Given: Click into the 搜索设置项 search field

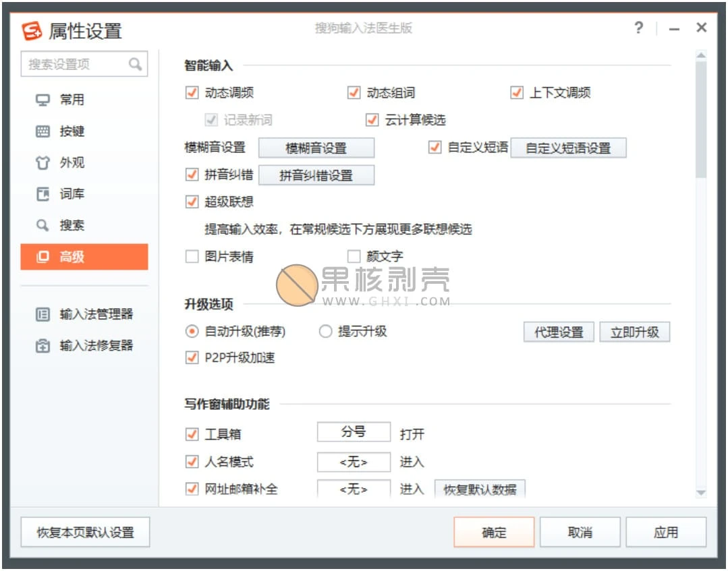Looking at the screenshot, I should (76, 65).
